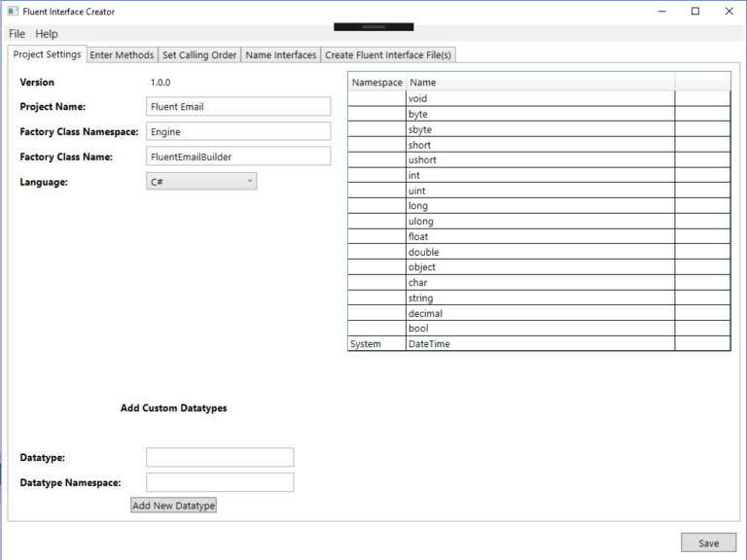Click the System namespace cell
This screenshot has height=560, width=747.
click(376, 344)
